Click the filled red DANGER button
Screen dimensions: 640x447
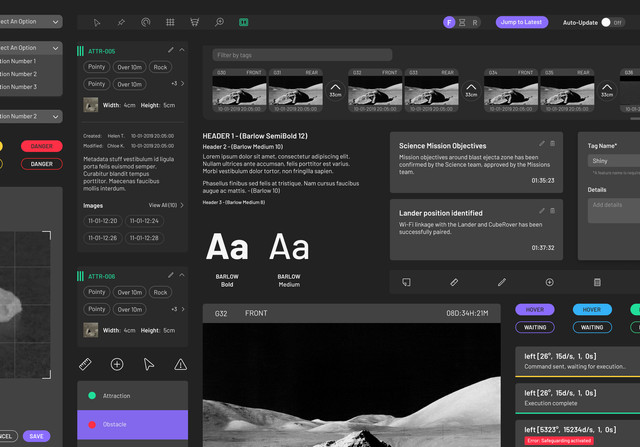[x=42, y=146]
